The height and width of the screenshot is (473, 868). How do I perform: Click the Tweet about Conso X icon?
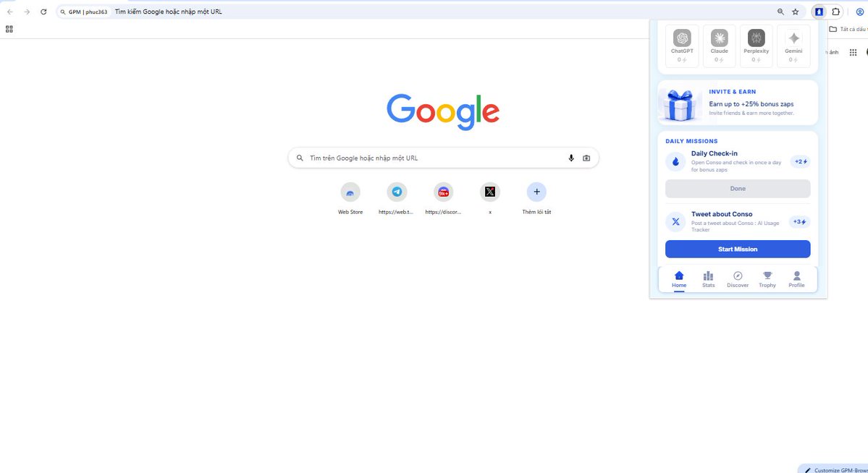coord(675,222)
